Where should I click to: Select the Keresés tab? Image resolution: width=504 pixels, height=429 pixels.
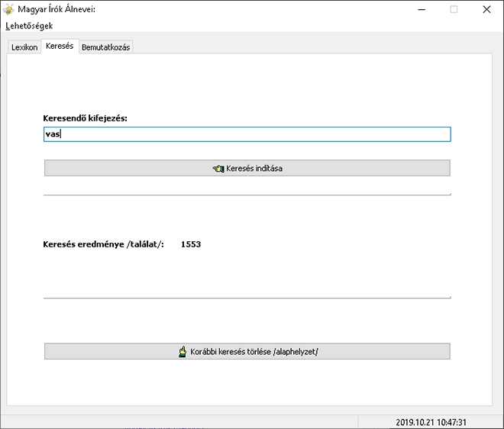[60, 46]
